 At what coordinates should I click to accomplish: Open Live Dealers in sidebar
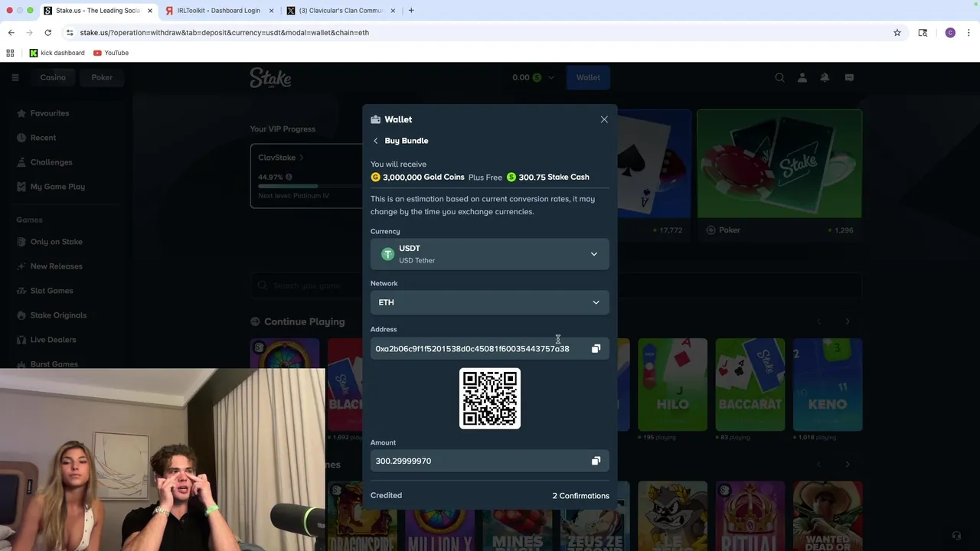coord(53,340)
